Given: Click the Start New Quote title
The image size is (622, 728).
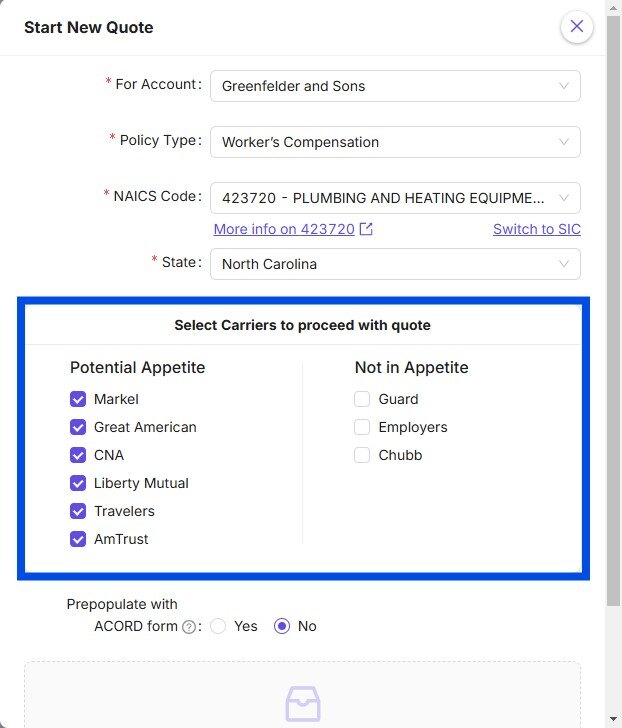Looking at the screenshot, I should [89, 27].
